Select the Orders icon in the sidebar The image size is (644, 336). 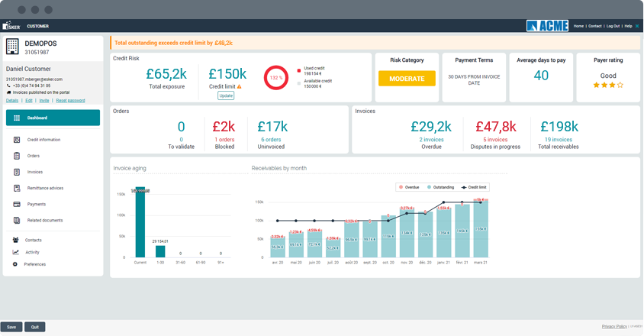(17, 156)
